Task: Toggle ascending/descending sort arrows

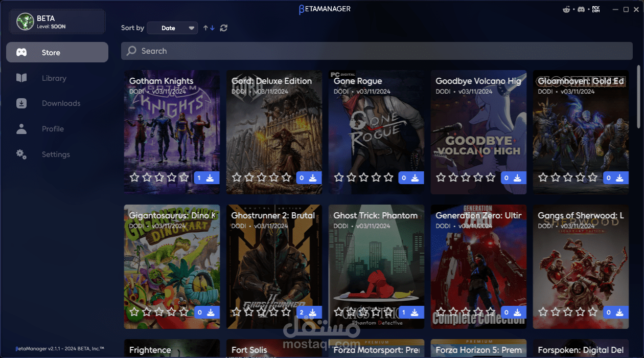Action: point(209,28)
